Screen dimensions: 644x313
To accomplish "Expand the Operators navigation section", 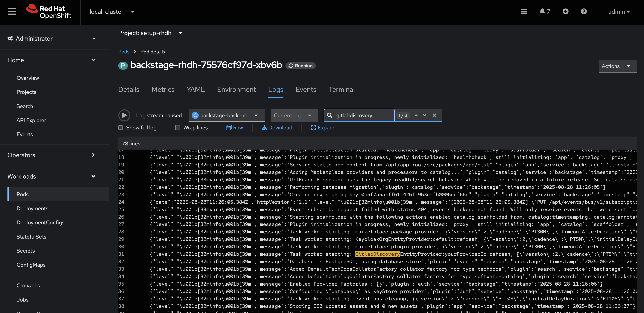I will pos(52,155).
